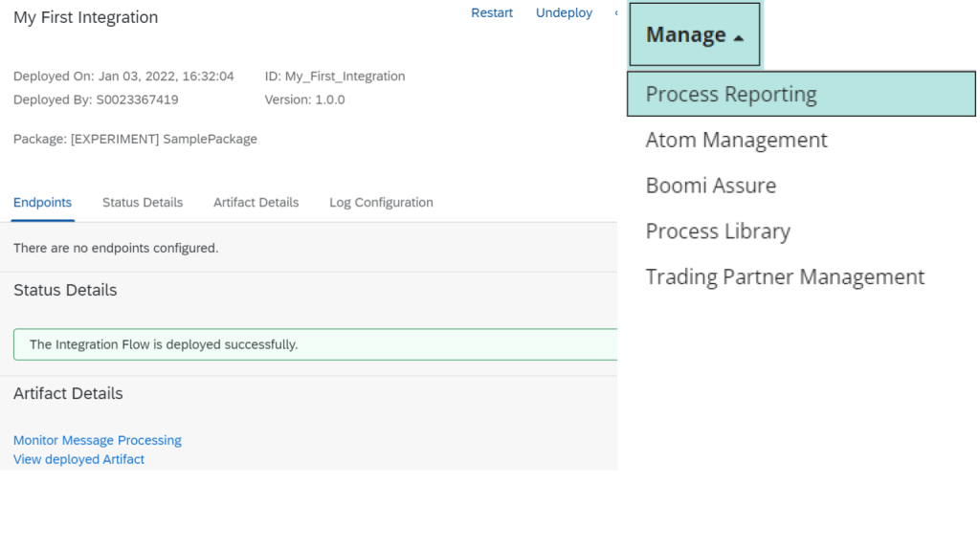This screenshot has height=550, width=980.
Task: Collapse the Manage dropdown menu
Action: (x=694, y=34)
